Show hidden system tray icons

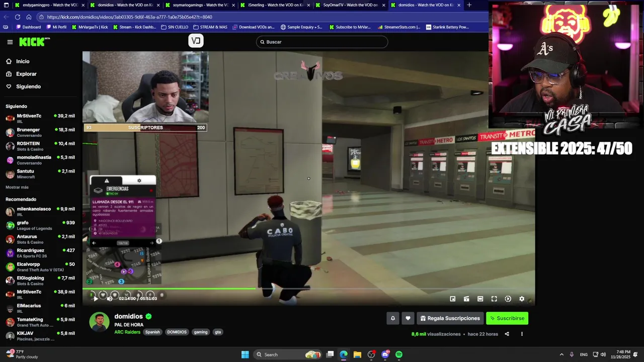coord(561,354)
